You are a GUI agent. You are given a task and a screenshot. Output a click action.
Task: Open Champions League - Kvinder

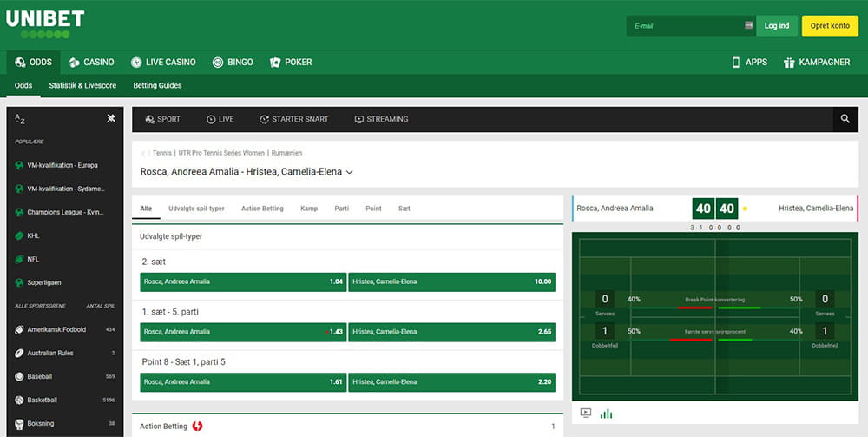[65, 212]
